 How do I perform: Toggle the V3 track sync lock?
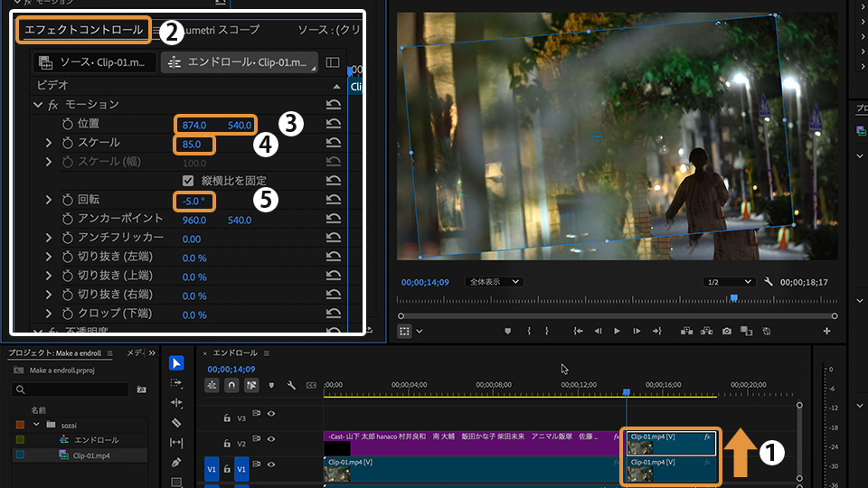point(256,413)
